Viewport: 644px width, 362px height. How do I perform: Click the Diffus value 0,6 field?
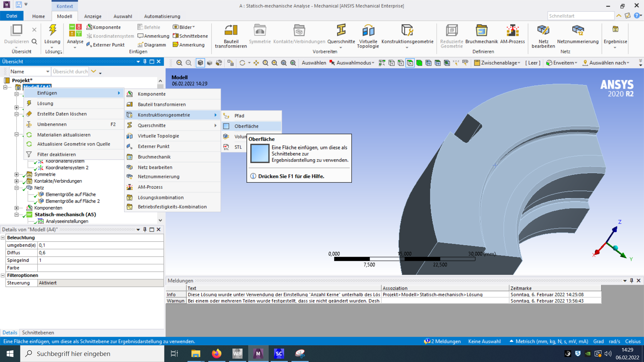click(100, 253)
